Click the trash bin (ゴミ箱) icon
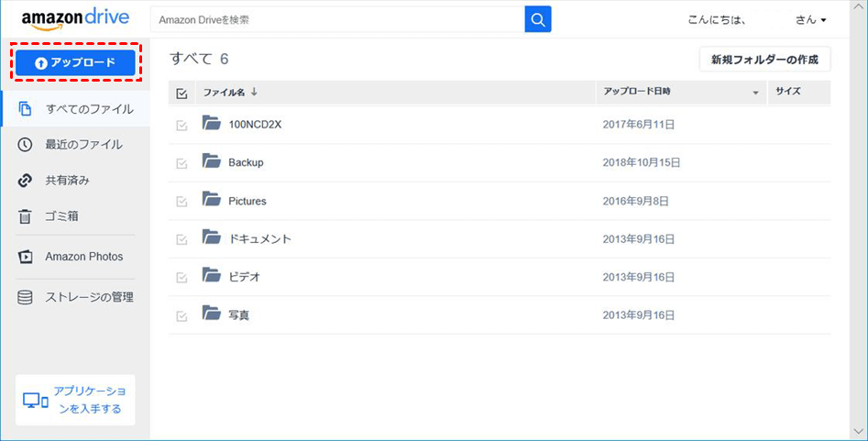The width and height of the screenshot is (868, 441). pyautogui.click(x=26, y=217)
